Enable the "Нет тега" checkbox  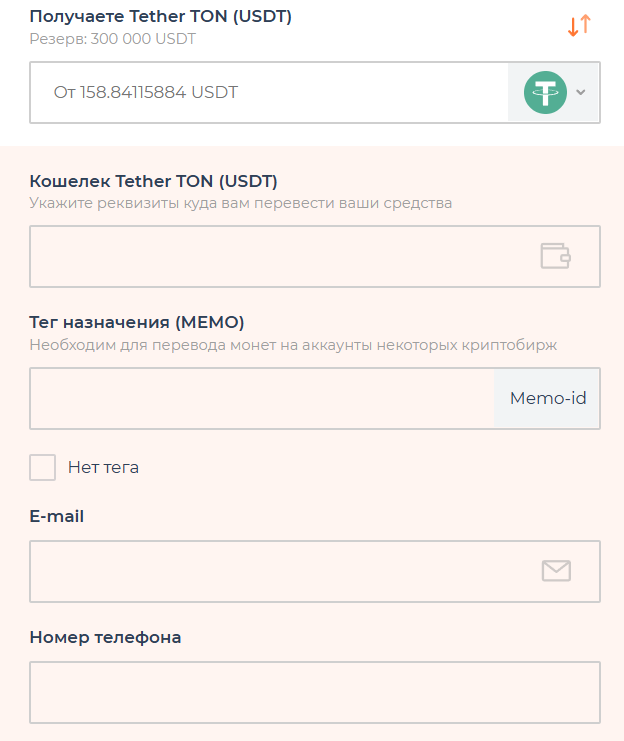(43, 467)
